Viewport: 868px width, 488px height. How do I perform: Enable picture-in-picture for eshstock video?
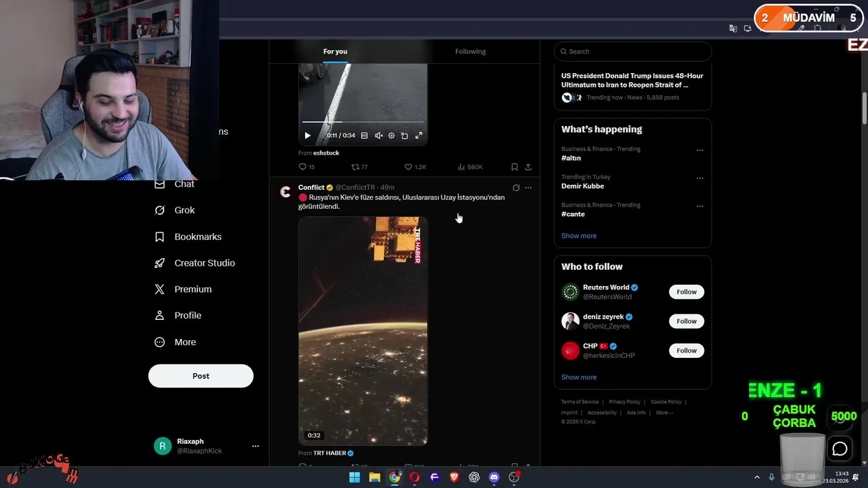[x=404, y=136]
